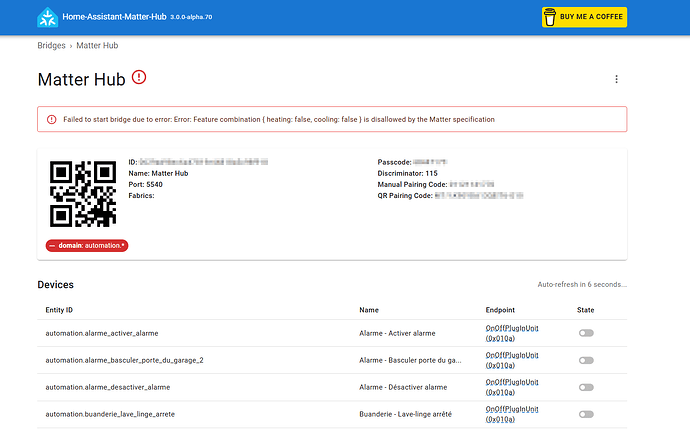Click OnOffPlugInUnit endpoint of basculer_porte_du_garage_2 row
This screenshot has height=430, width=690.
512,360
